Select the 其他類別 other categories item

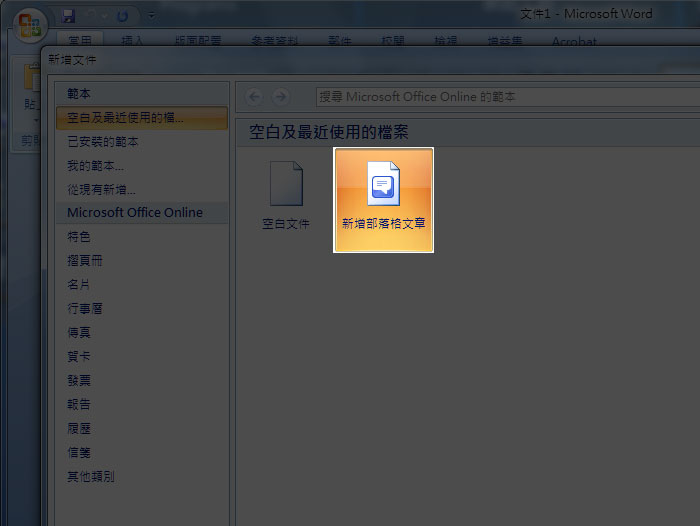tap(91, 477)
